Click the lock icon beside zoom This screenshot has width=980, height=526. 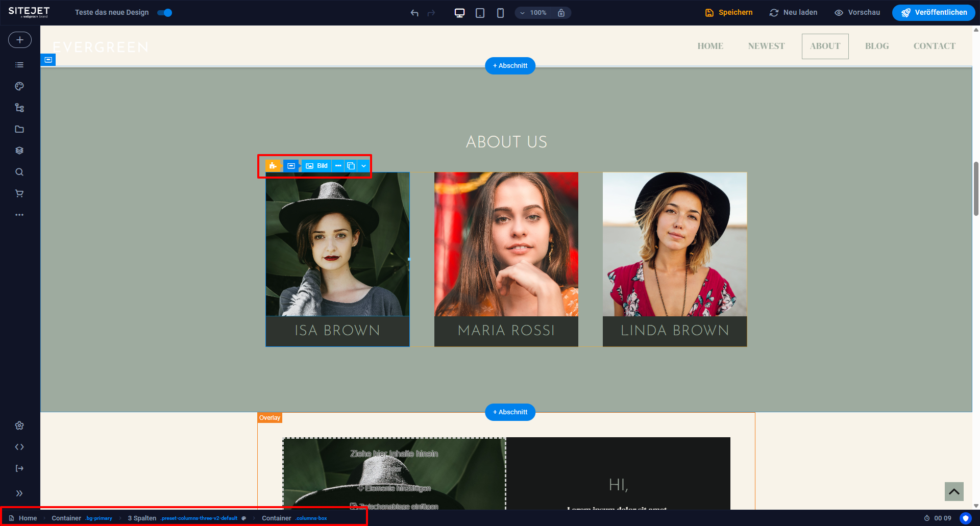click(x=561, y=13)
